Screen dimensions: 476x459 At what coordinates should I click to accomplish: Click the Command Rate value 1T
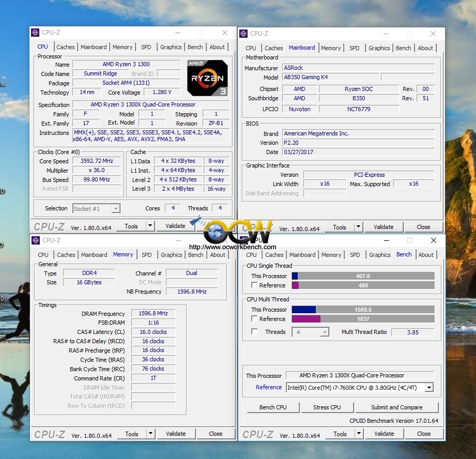point(153,378)
